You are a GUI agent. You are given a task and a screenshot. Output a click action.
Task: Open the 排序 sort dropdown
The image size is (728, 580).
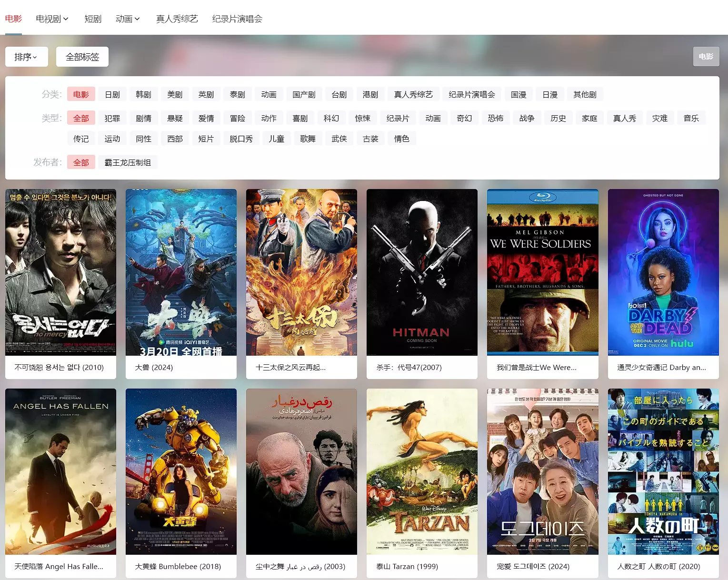point(26,57)
